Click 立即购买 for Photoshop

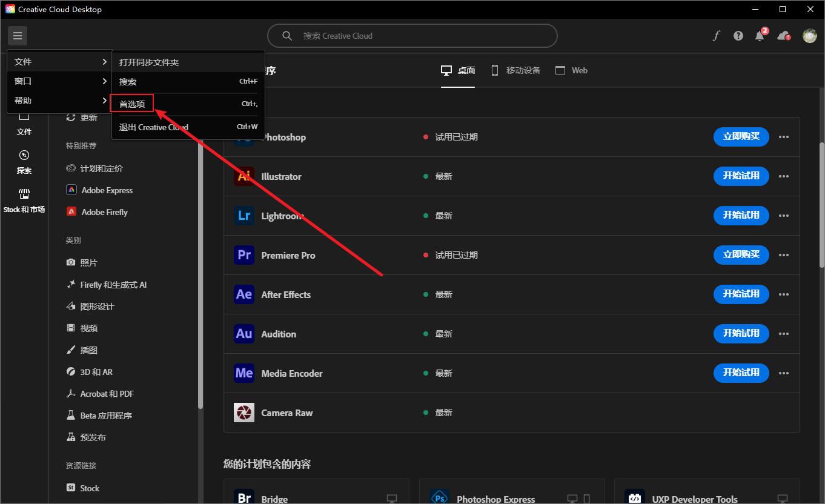pyautogui.click(x=741, y=136)
